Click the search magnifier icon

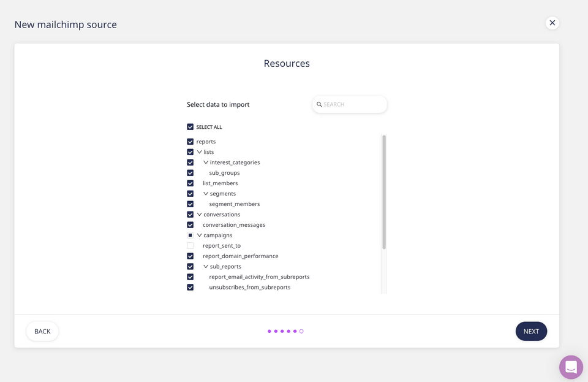click(x=319, y=104)
